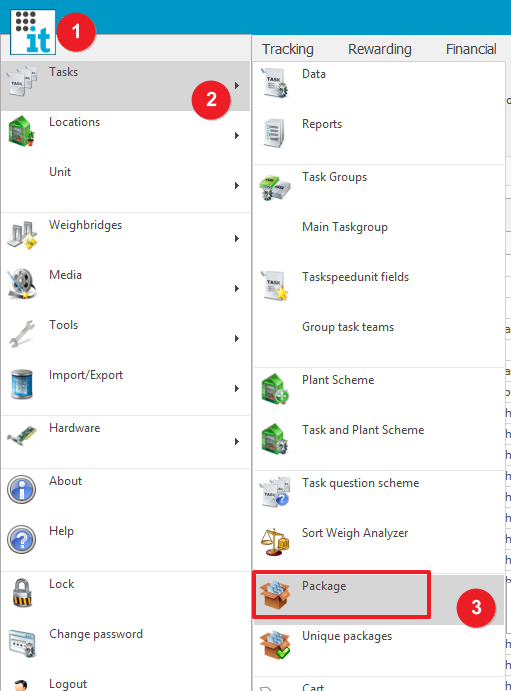Click the Lock padlock icon
The width and height of the screenshot is (511, 691).
[x=22, y=593]
